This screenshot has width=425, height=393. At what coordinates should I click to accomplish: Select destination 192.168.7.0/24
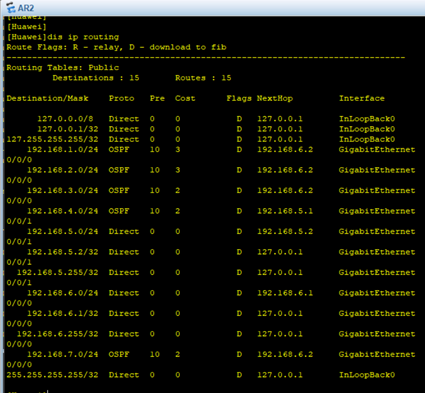click(63, 354)
